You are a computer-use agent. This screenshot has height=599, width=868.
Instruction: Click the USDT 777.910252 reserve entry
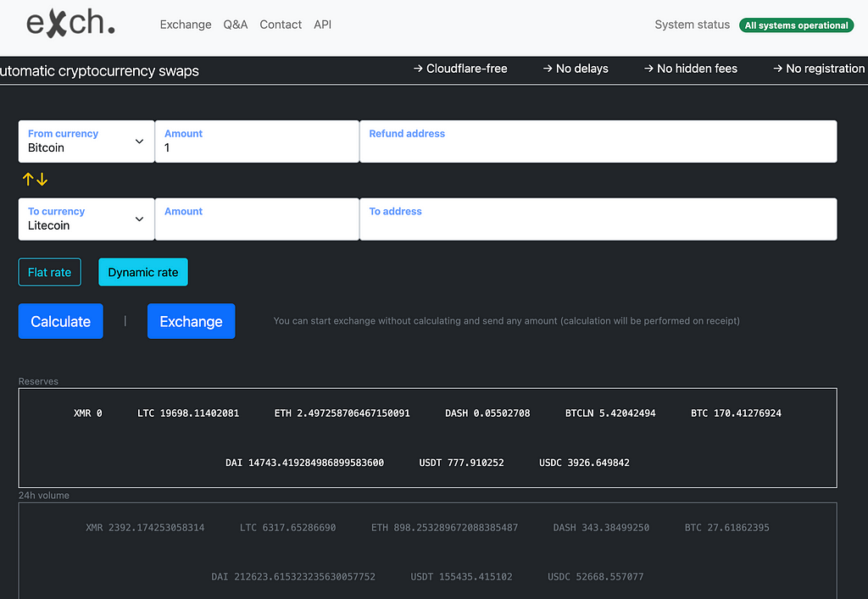[x=462, y=463]
